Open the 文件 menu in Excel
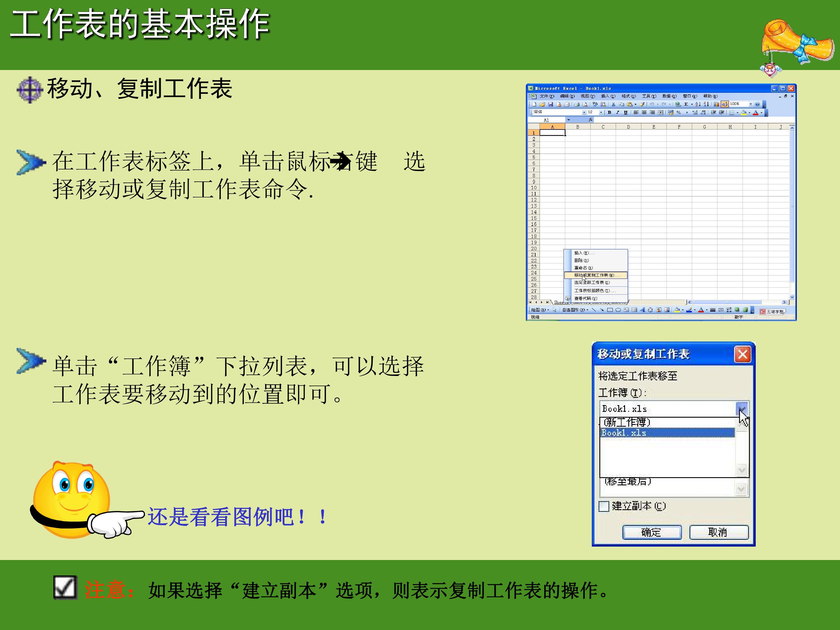The width and height of the screenshot is (840, 630). (547, 96)
